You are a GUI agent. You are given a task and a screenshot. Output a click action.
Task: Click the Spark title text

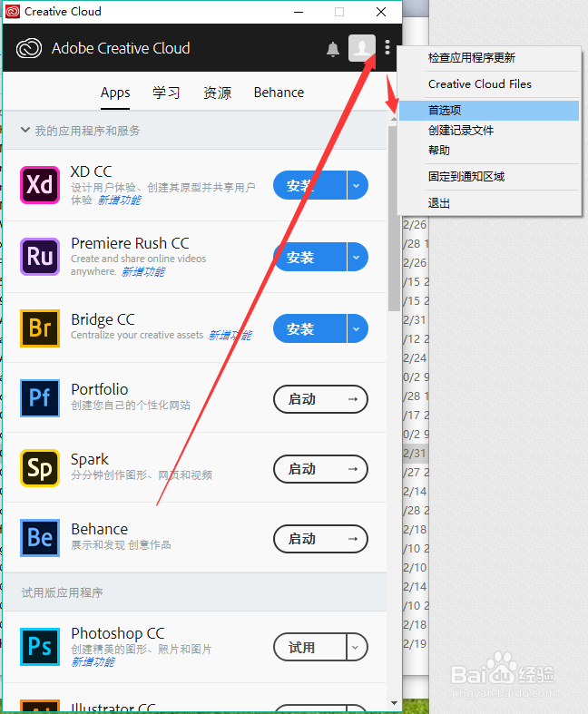pyautogui.click(x=90, y=459)
